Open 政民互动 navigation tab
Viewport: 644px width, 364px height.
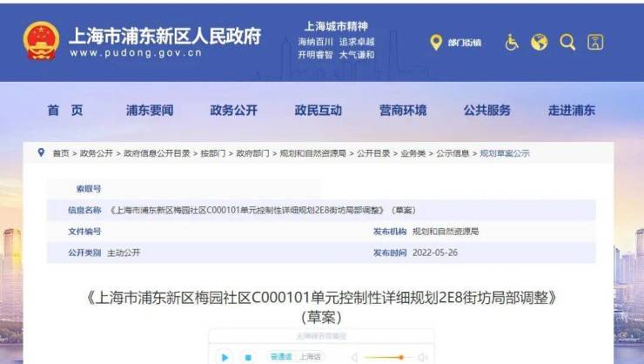tap(319, 110)
